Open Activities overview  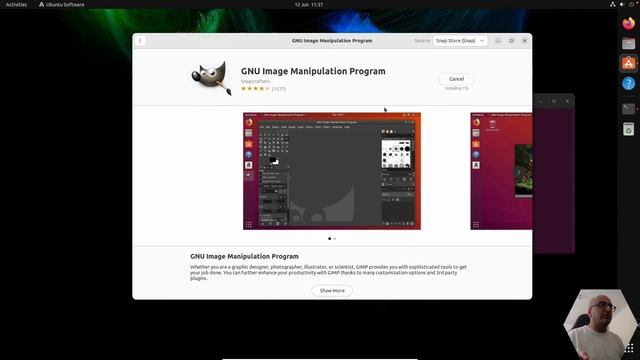16,4
